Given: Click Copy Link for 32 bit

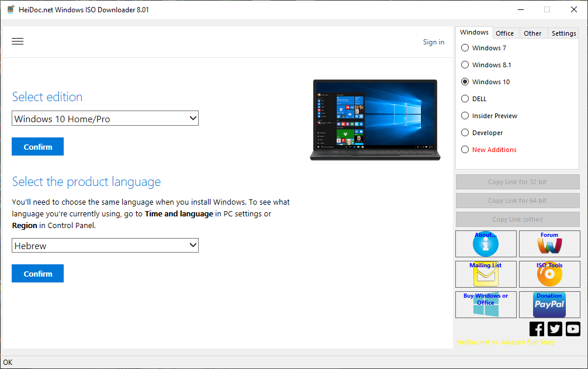Looking at the screenshot, I should (x=517, y=182).
